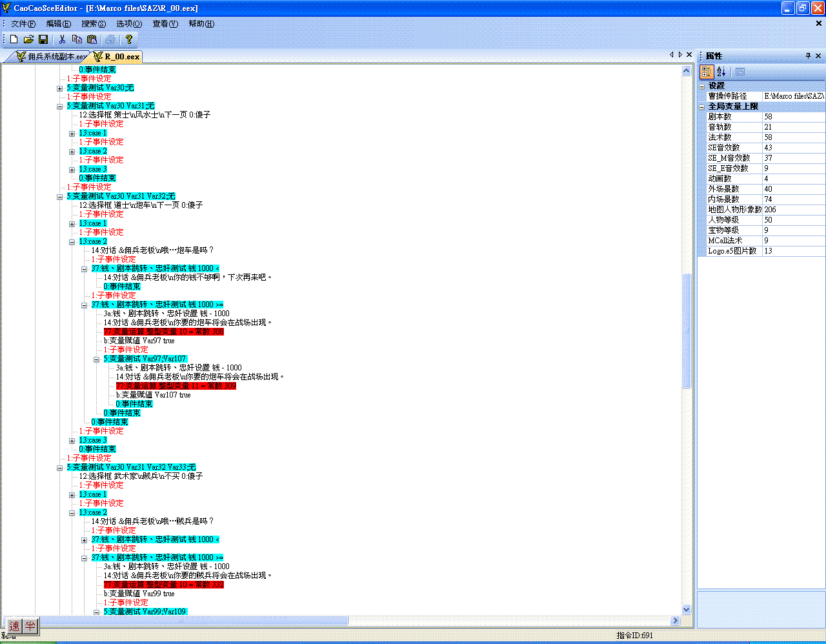Viewport: 826px width, 644px height.
Task: Open the 选项(O) menu
Action: coord(129,24)
